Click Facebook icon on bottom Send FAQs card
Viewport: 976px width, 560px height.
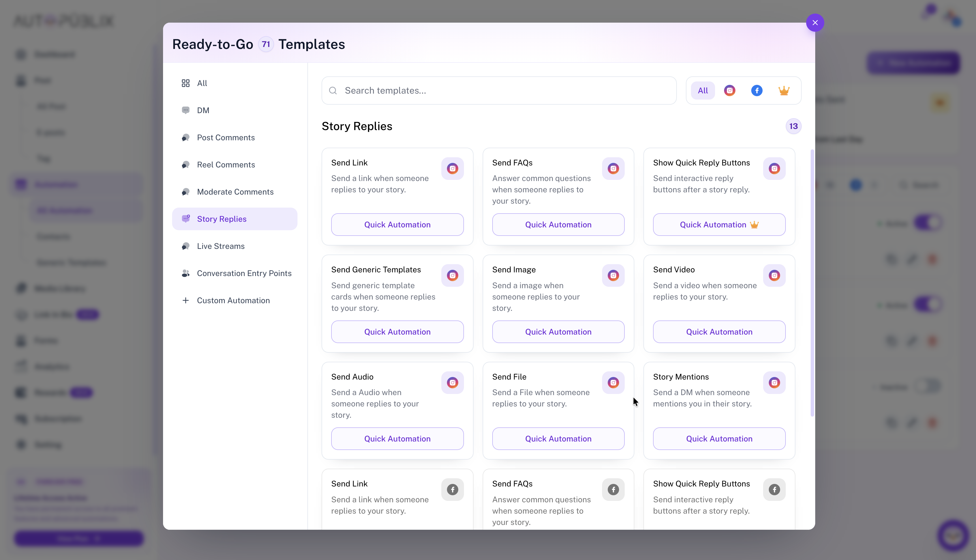tap(613, 490)
